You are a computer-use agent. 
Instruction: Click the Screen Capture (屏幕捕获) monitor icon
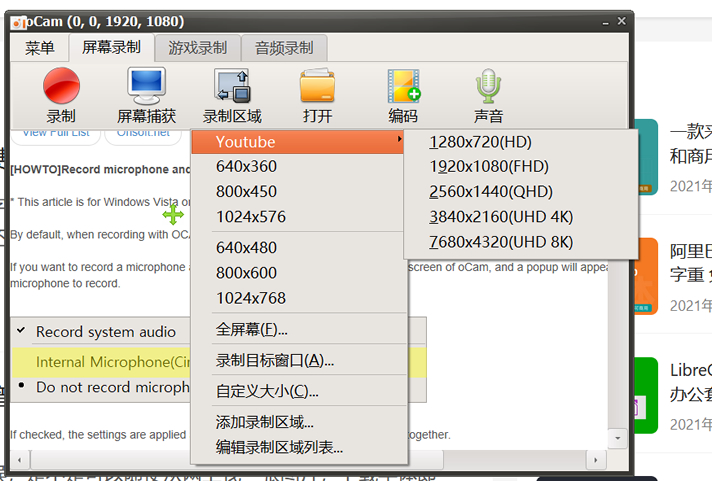point(146,86)
